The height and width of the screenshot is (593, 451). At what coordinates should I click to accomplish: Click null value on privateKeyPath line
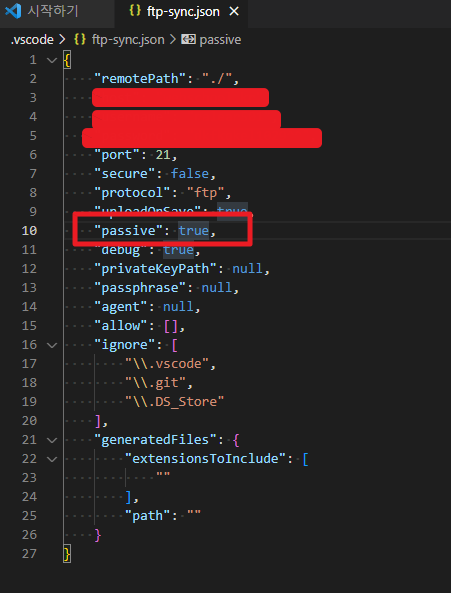[x=247, y=269]
